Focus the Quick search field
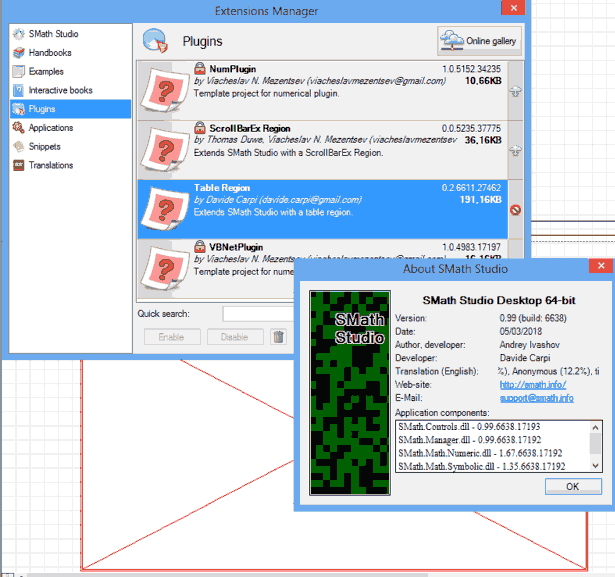615x577 pixels. (258, 314)
